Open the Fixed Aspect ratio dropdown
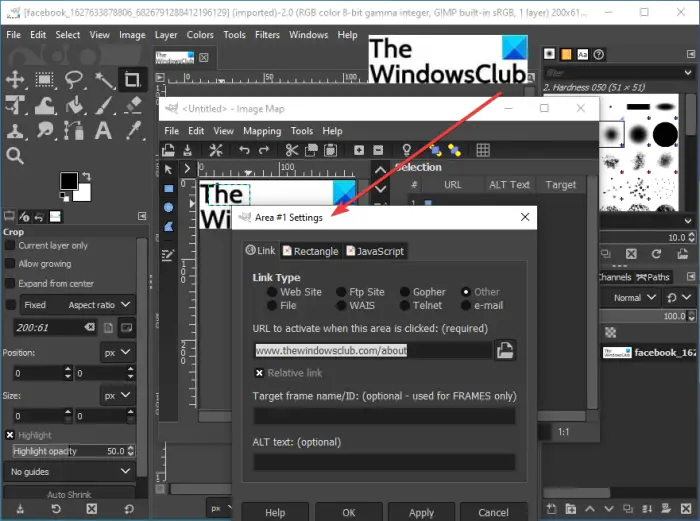Viewport: 700px width, 521px height. [76, 305]
